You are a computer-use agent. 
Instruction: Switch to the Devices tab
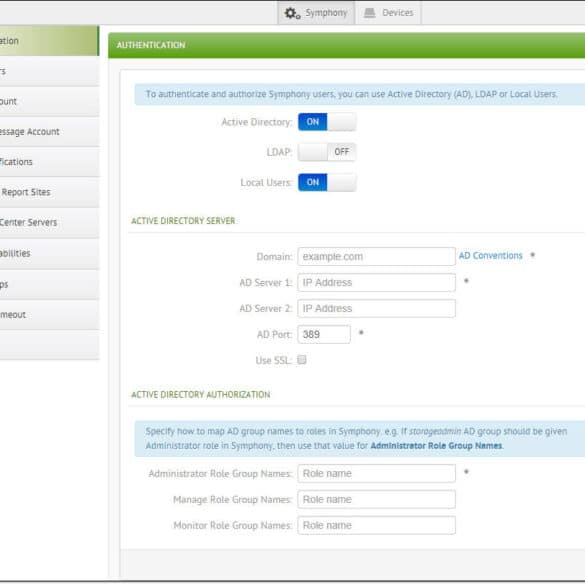pyautogui.click(x=388, y=13)
